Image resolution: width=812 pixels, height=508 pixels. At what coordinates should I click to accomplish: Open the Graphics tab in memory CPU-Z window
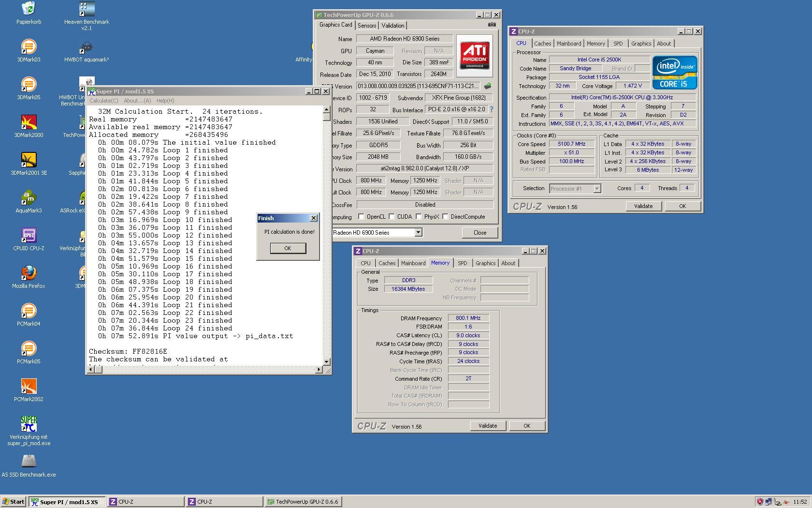click(485, 263)
